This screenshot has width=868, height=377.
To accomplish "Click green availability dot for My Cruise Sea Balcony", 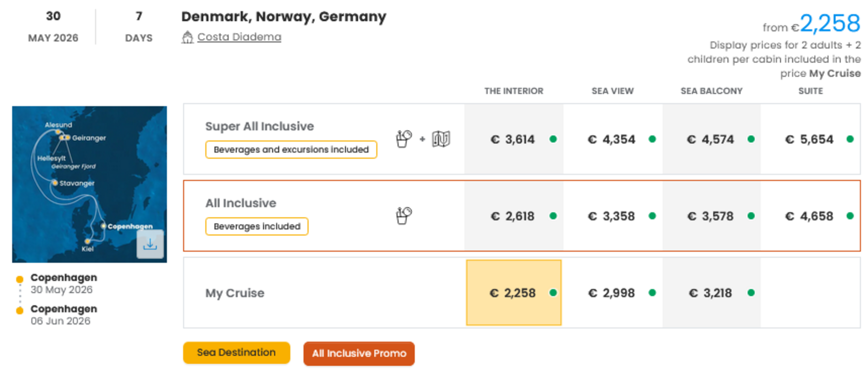I will pos(751,293).
